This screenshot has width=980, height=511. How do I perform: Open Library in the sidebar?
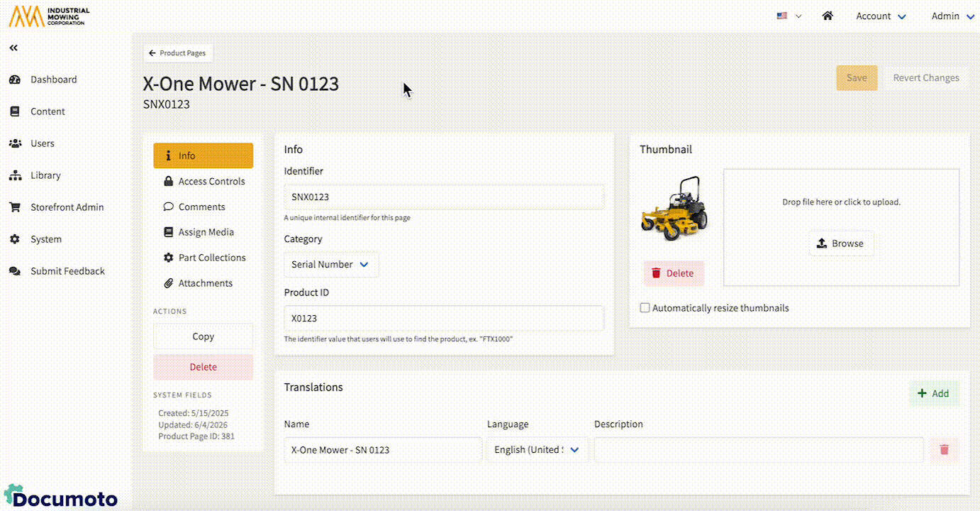(45, 175)
